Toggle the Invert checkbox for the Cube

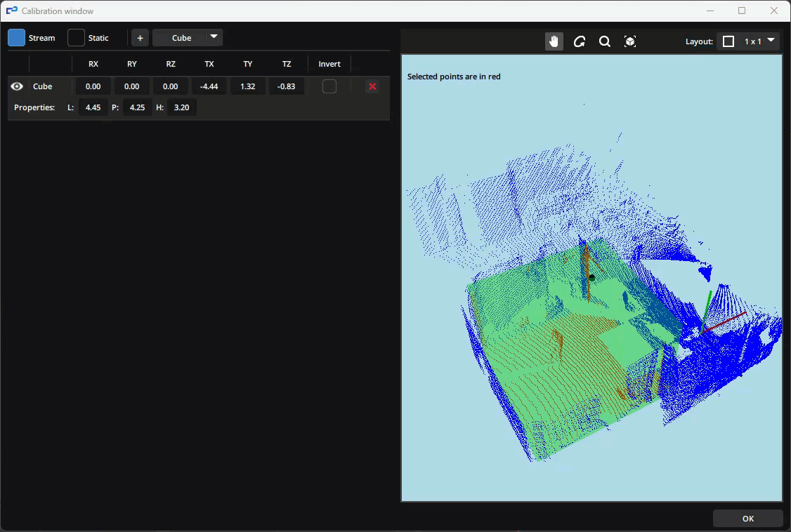pos(329,86)
